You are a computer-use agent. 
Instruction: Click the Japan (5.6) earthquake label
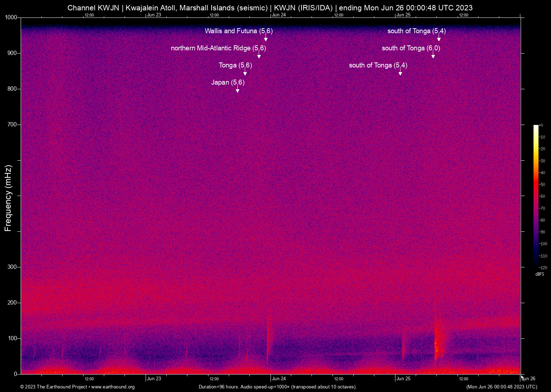click(228, 82)
